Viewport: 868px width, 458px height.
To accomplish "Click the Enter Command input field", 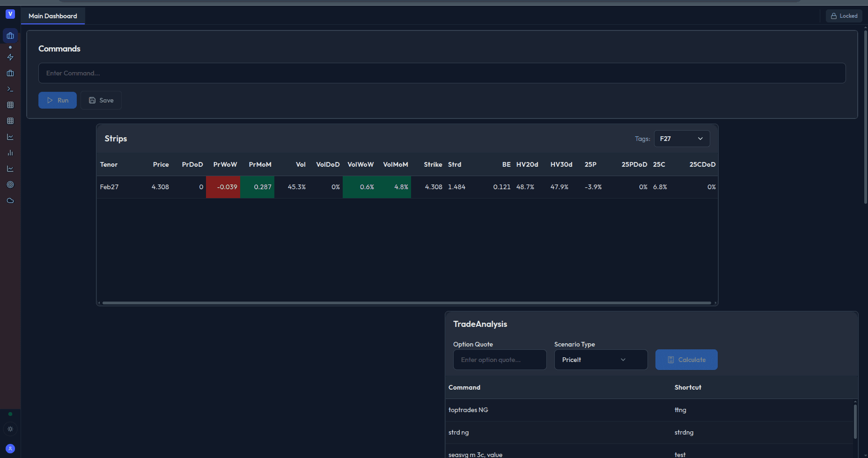I will click(442, 73).
